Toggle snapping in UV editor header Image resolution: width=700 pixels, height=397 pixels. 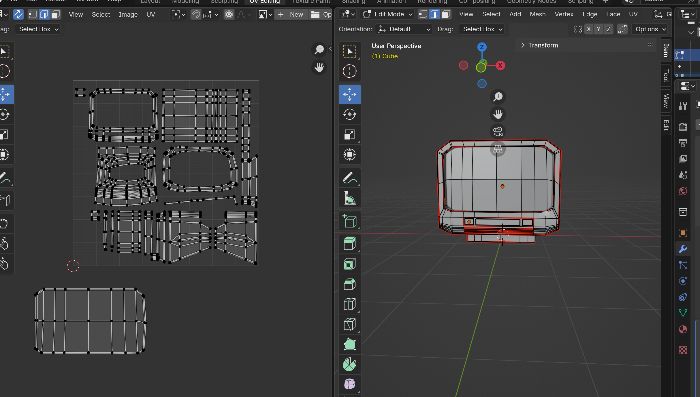coord(196,14)
